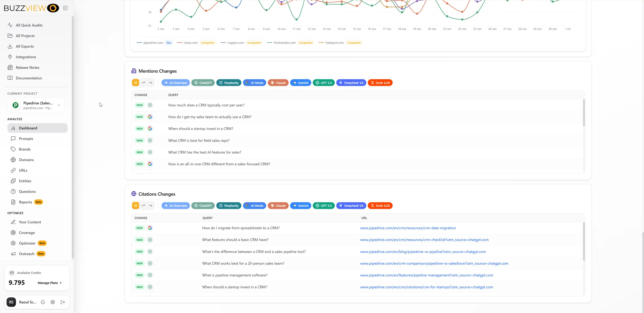Open the Coverage page
The image size is (644, 313).
pos(27,233)
